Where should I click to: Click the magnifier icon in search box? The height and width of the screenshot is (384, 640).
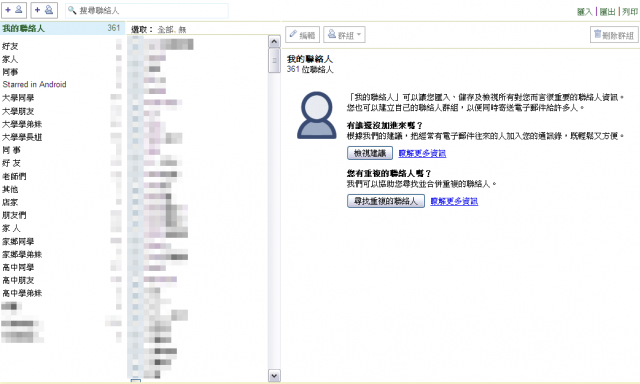72,10
